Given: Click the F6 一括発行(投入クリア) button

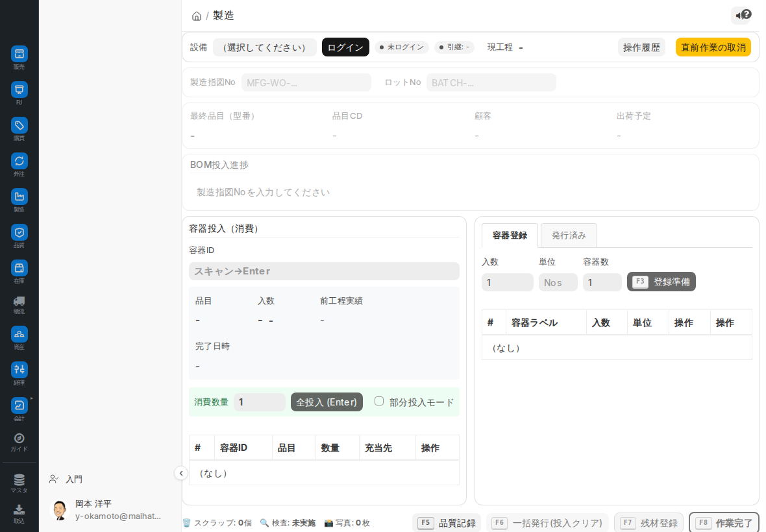Looking at the screenshot, I should click(547, 523).
